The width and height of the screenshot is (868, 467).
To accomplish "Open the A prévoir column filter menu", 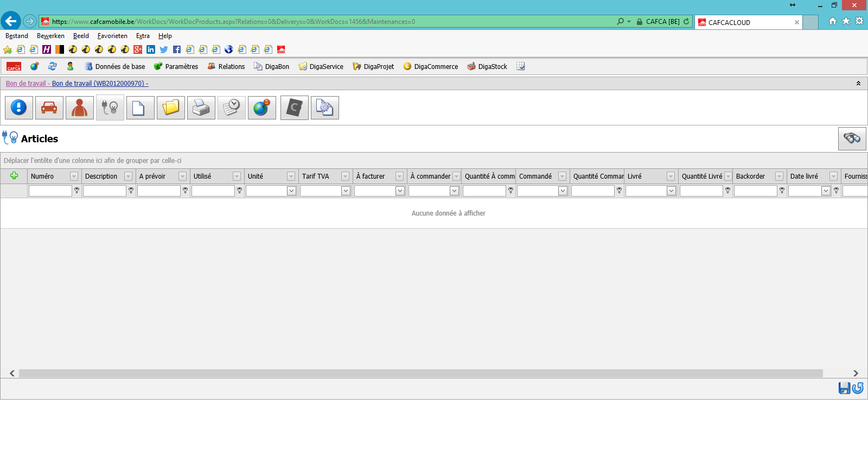I will (x=182, y=176).
